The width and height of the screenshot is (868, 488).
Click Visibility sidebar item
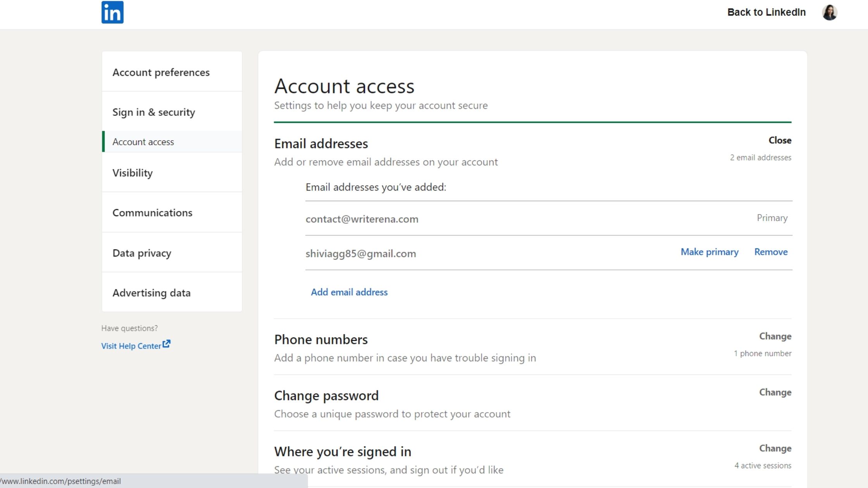click(x=132, y=172)
